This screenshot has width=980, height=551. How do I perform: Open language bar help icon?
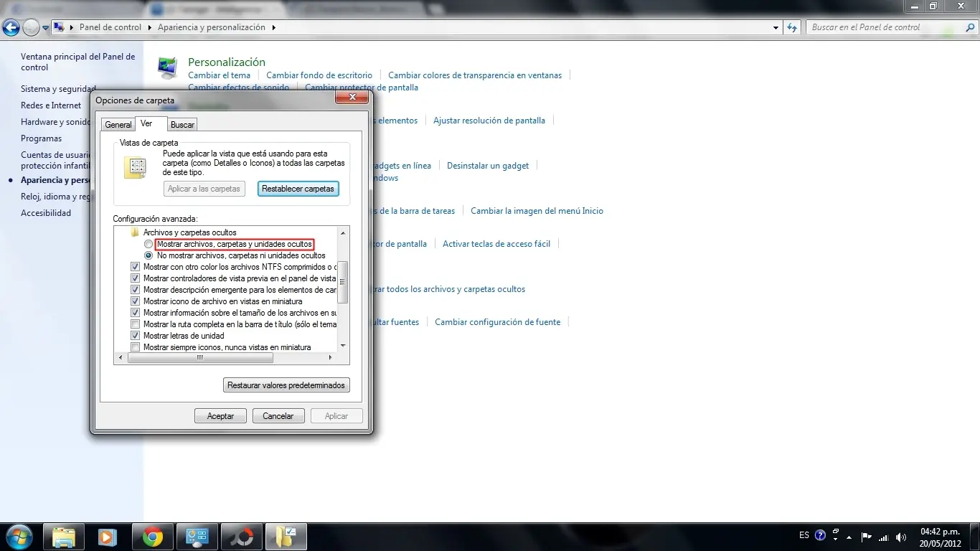pyautogui.click(x=821, y=535)
